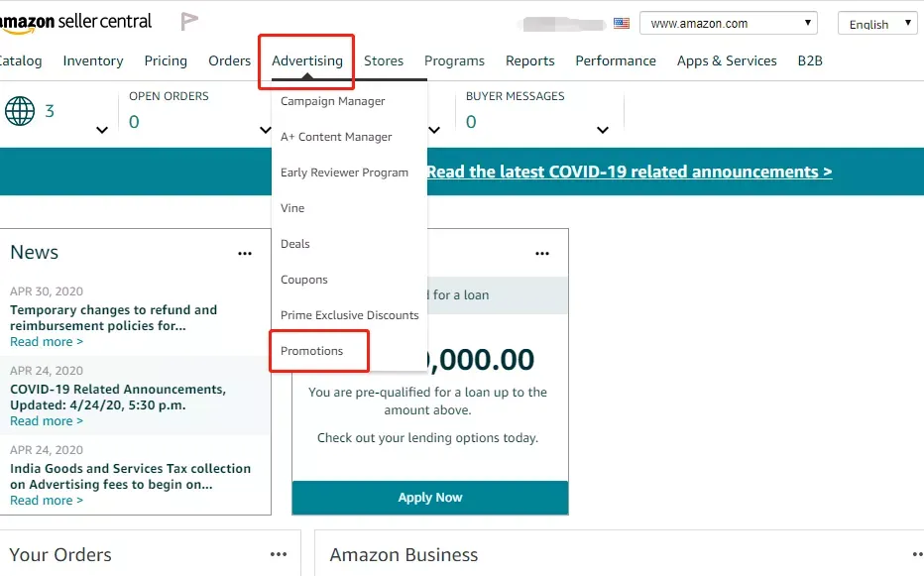Read more about India Goods and Services Tax
Image resolution: width=924 pixels, height=576 pixels.
click(47, 501)
